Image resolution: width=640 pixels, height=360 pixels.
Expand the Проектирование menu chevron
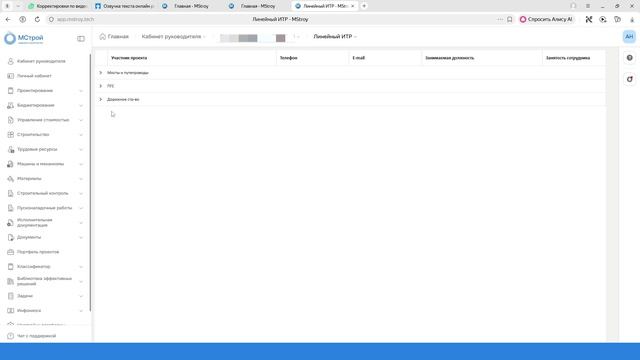click(x=81, y=91)
